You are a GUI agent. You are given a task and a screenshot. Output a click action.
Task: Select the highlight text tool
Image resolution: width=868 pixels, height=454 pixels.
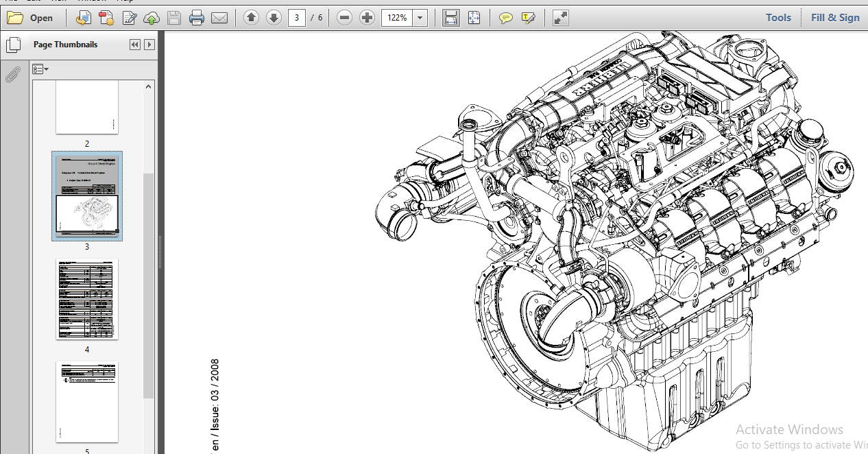click(x=527, y=18)
